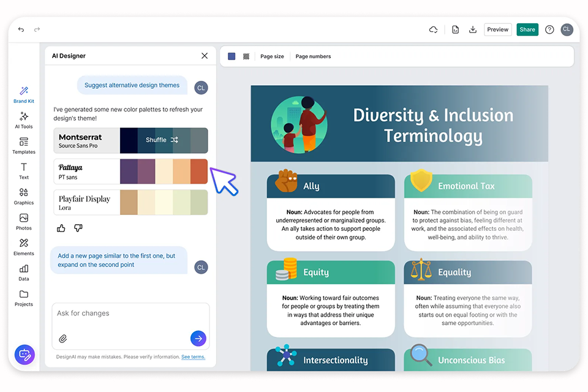Click the Preview button
Screen dimensions: 588x392
(497, 29)
